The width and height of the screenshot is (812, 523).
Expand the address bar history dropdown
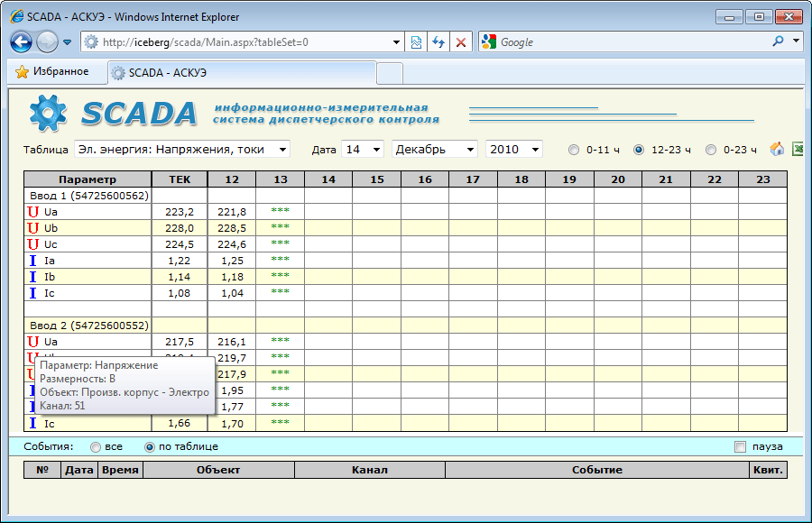[396, 42]
